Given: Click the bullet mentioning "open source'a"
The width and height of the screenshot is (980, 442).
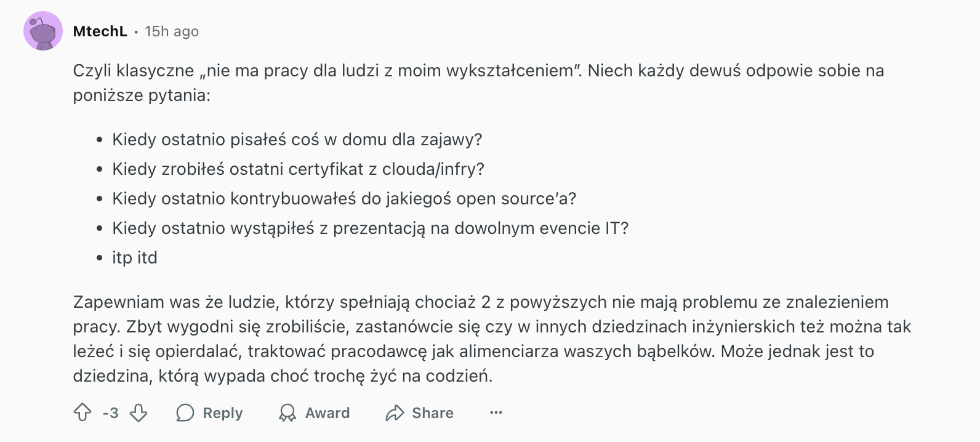Looking at the screenshot, I should (344, 199).
